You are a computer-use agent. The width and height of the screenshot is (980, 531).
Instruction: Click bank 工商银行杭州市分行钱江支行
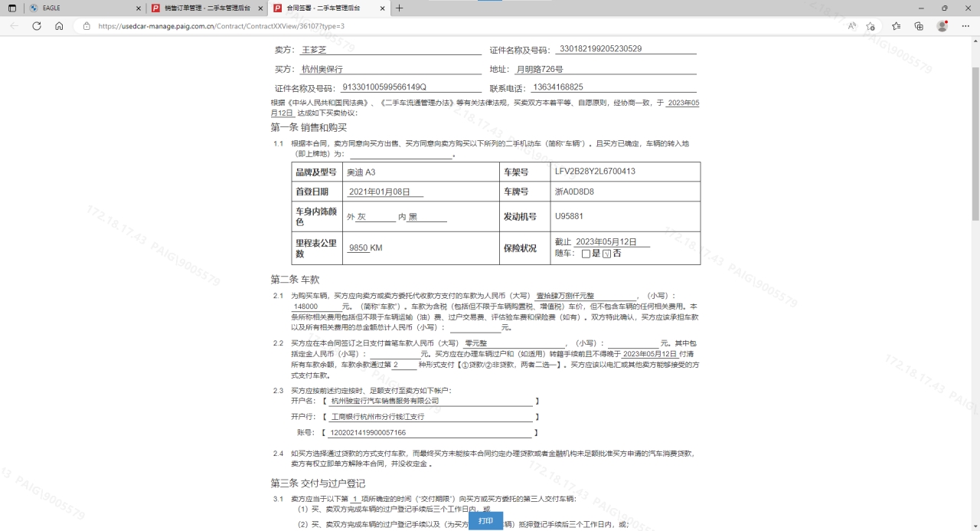click(377, 417)
